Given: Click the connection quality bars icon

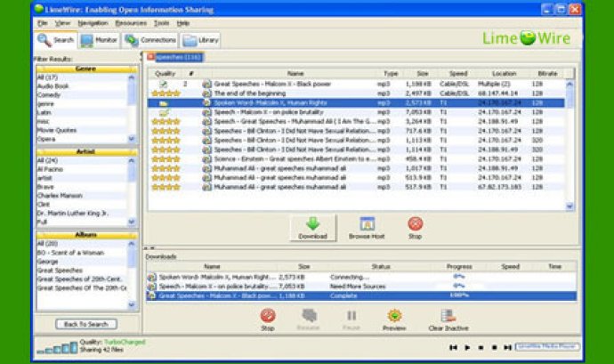Looking at the screenshot, I should click(x=57, y=348).
